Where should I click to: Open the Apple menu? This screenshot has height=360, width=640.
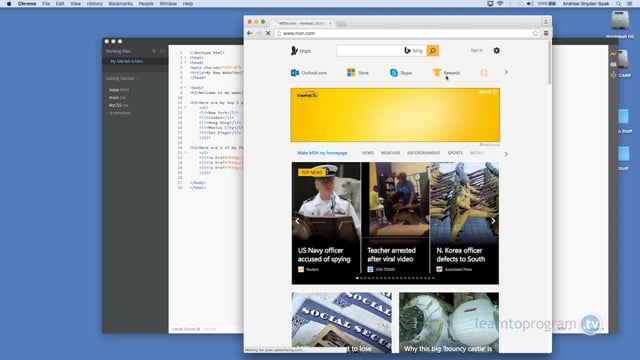click(x=9, y=4)
